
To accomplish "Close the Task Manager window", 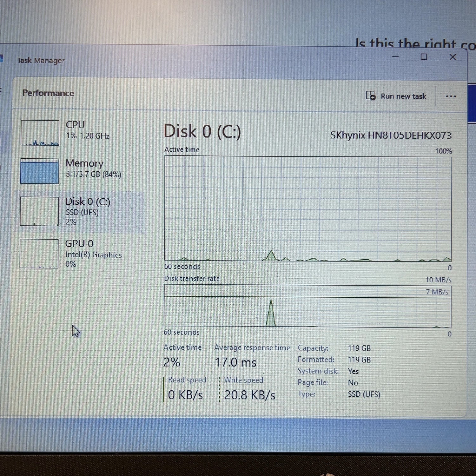I will point(453,57).
